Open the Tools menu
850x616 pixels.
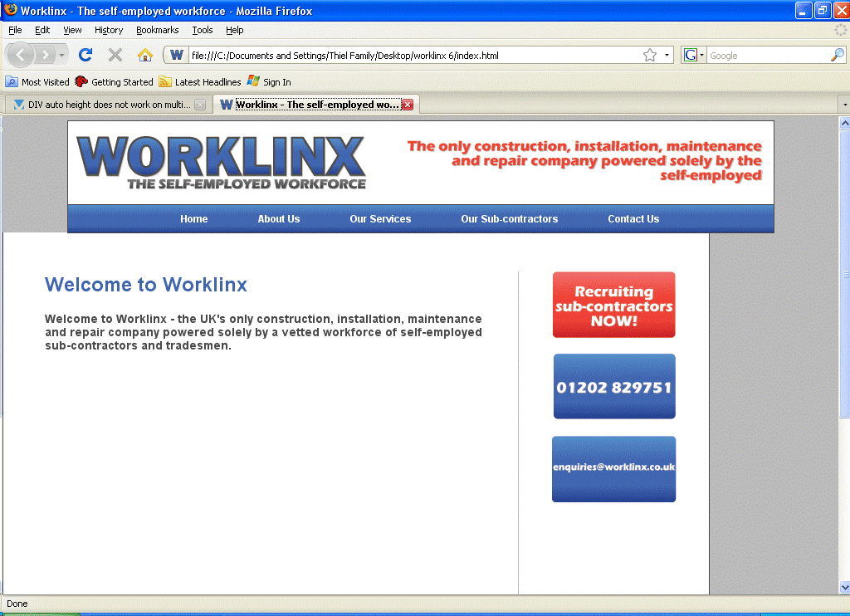point(203,30)
